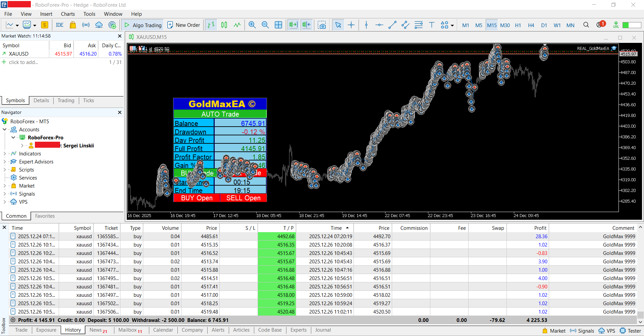644x336 pixels.
Task: Select the H1 timeframe
Action: click(x=518, y=25)
